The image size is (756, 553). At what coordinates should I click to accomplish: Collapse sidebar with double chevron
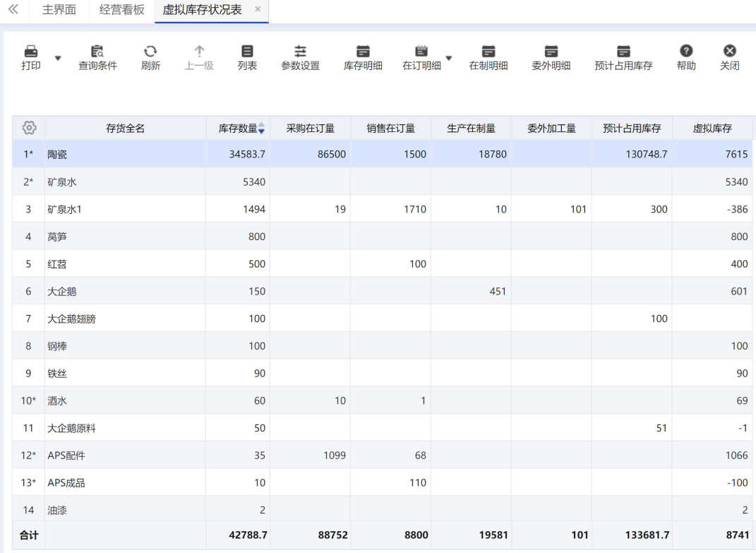(13, 9)
